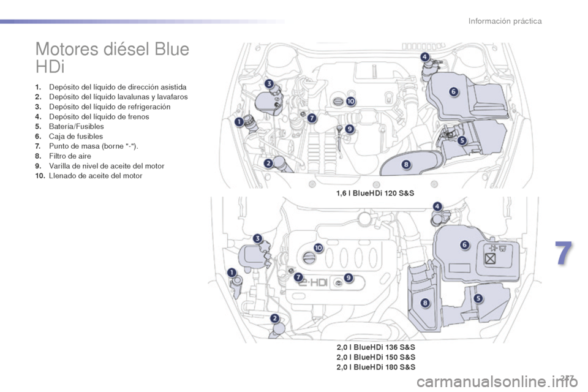Image resolution: width=588 pixels, height=392 pixels.
Task: Click marker 8 in the 1,6 l BlueHDi diagram
Action: click(x=406, y=164)
